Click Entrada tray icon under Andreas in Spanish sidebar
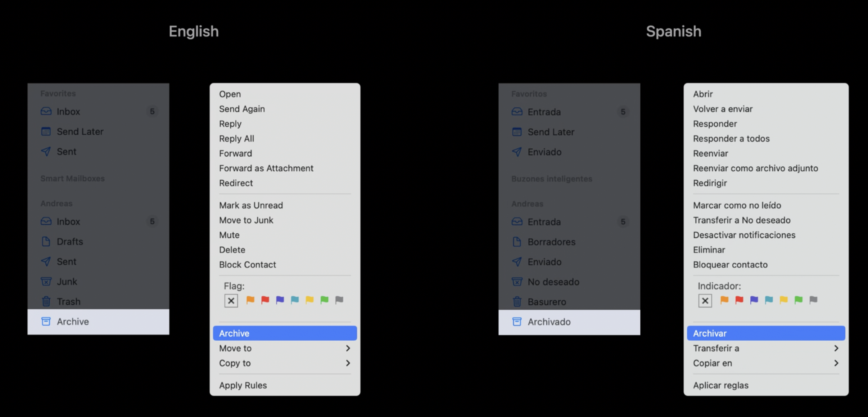The image size is (868, 417). coord(517,221)
